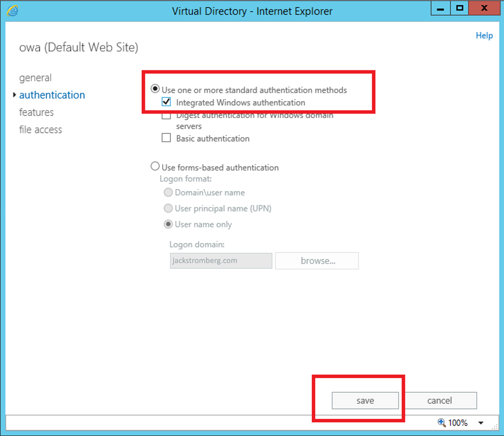Click the Logon domain text field
Image resolution: width=504 pixels, height=436 pixels.
tap(221, 260)
